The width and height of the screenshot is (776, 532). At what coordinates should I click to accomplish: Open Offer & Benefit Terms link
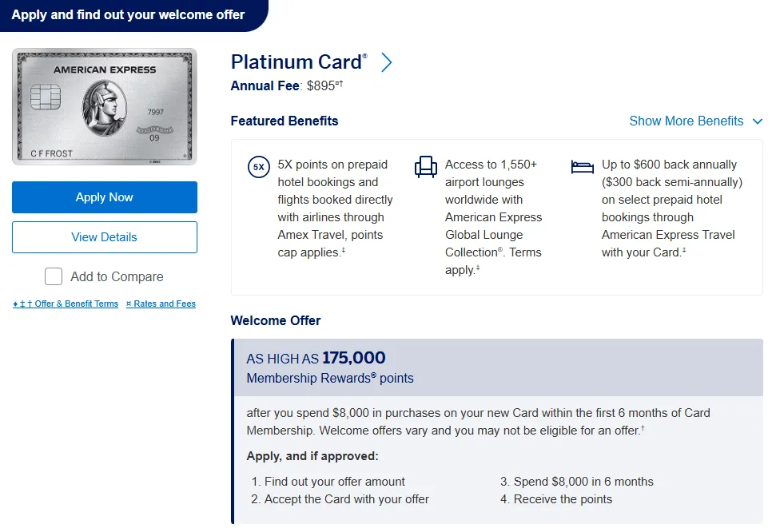(x=66, y=304)
